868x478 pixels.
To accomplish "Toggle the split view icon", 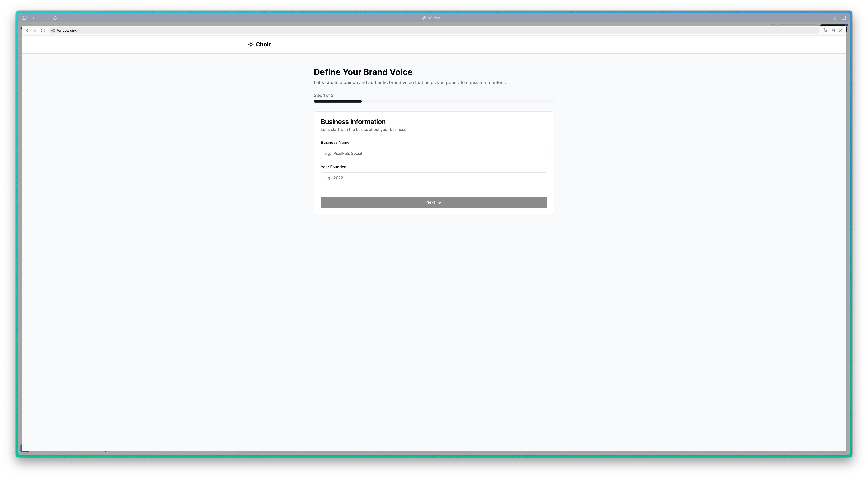I will (844, 18).
